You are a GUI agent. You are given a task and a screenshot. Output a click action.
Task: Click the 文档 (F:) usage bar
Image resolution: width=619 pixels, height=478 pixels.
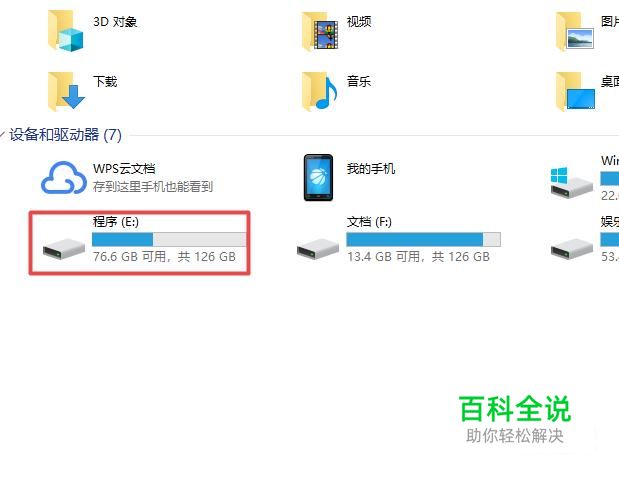coord(424,239)
